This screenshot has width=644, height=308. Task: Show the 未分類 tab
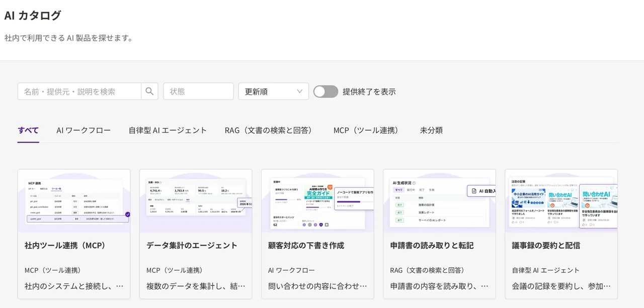[431, 130]
